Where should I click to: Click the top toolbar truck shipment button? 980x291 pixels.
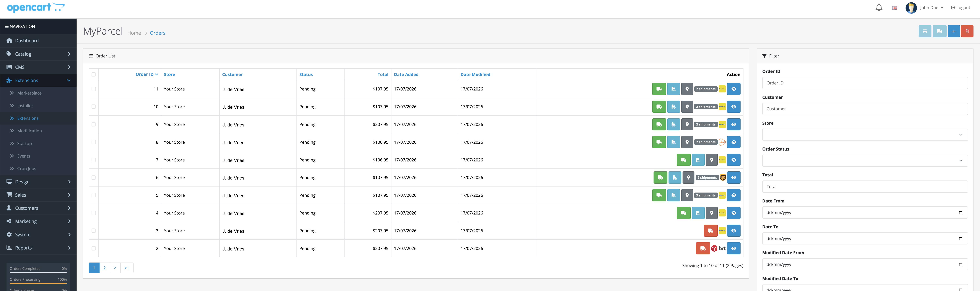pyautogui.click(x=939, y=31)
